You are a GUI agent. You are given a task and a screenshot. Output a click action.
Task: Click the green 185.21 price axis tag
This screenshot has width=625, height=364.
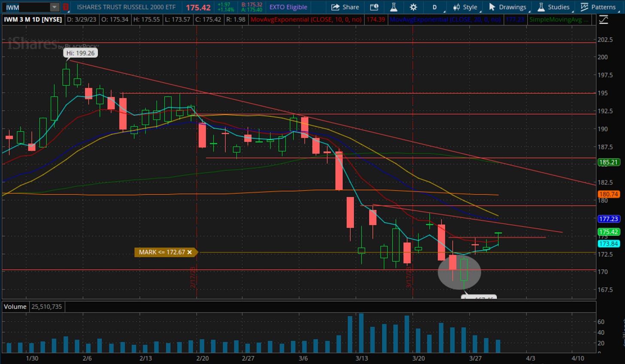(608, 162)
